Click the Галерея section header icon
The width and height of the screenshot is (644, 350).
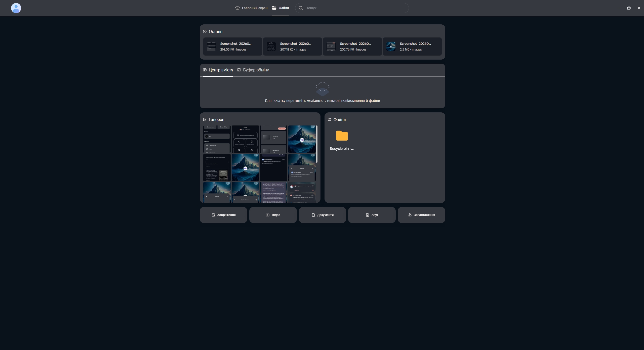point(205,119)
